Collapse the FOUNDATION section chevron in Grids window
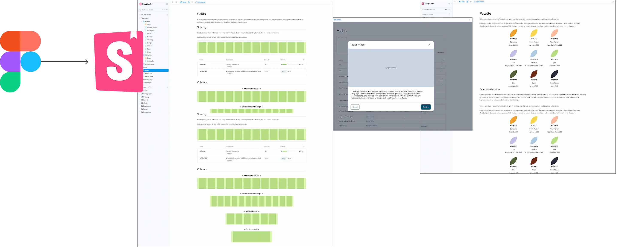The image size is (644, 247). tap(140, 15)
